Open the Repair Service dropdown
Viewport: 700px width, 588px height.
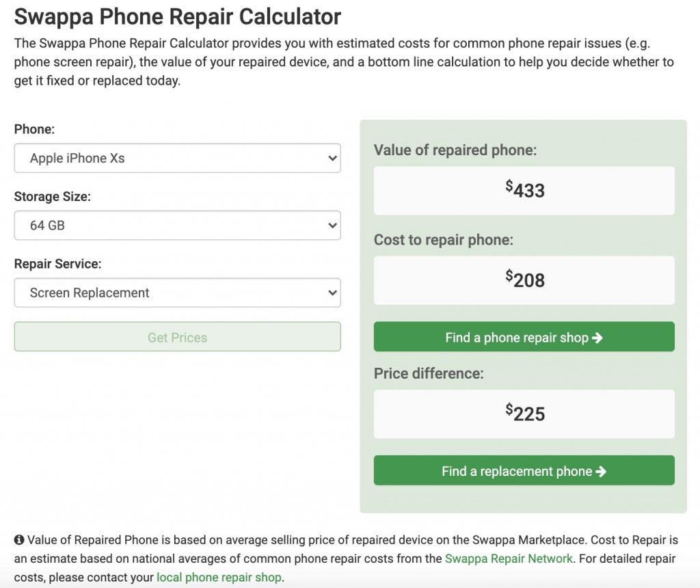point(177,293)
